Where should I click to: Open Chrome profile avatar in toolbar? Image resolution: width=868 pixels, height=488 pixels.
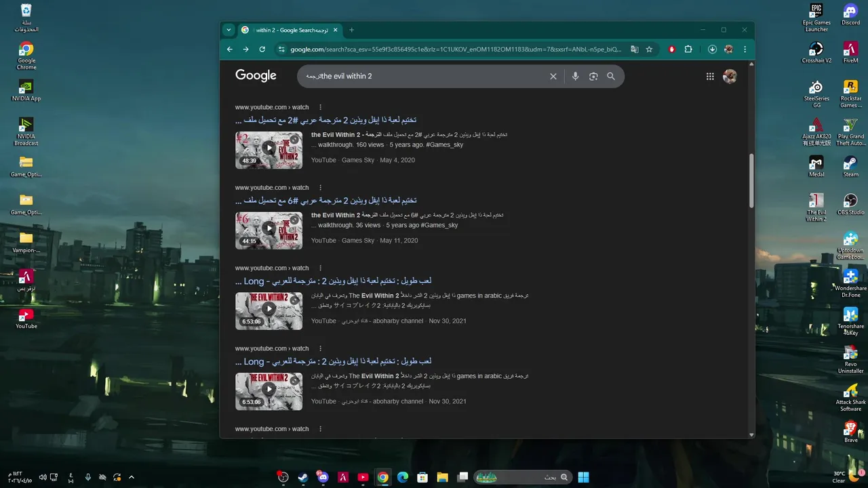[x=728, y=49]
